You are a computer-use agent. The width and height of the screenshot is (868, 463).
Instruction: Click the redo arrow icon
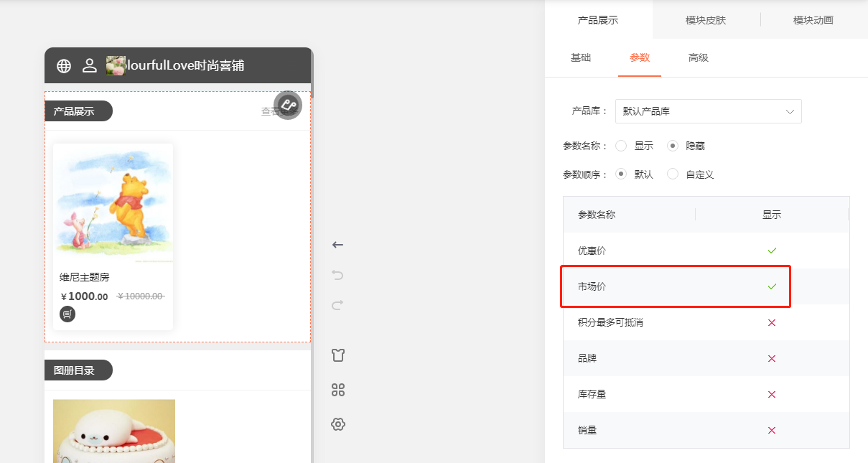(x=337, y=305)
